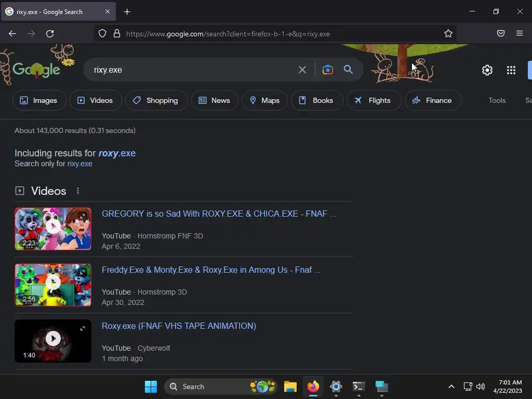The width and height of the screenshot is (532, 399).
Task: Click the Google doodle logo
Action: pyautogui.click(x=36, y=70)
